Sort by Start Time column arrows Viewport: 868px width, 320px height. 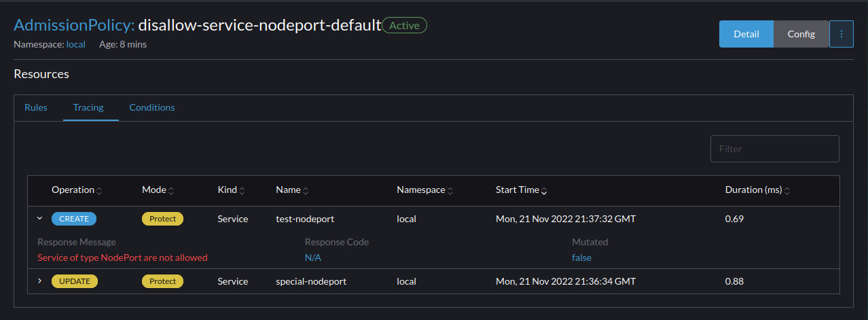(x=544, y=191)
